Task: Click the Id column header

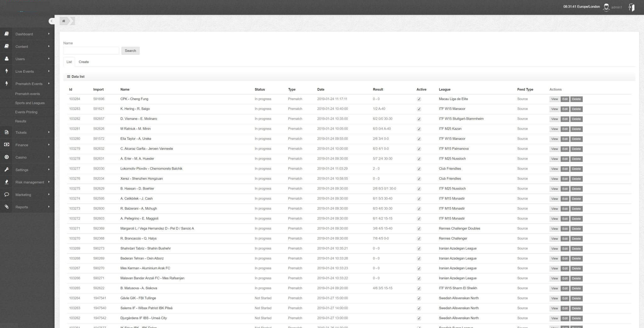Action: click(71, 89)
